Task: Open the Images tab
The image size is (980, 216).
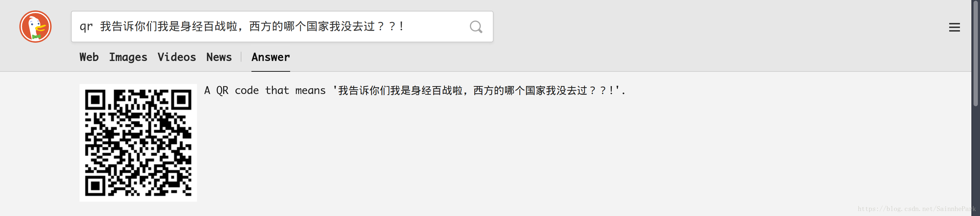Action: (x=128, y=57)
